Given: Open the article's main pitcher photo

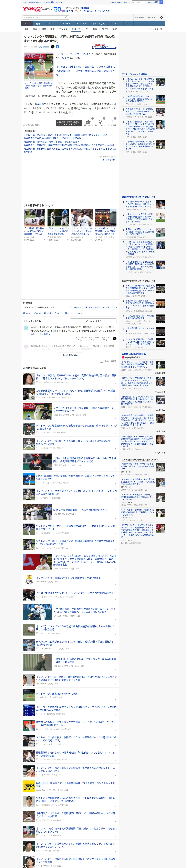Looking at the screenshot, I should pyautogui.click(x=39, y=66).
